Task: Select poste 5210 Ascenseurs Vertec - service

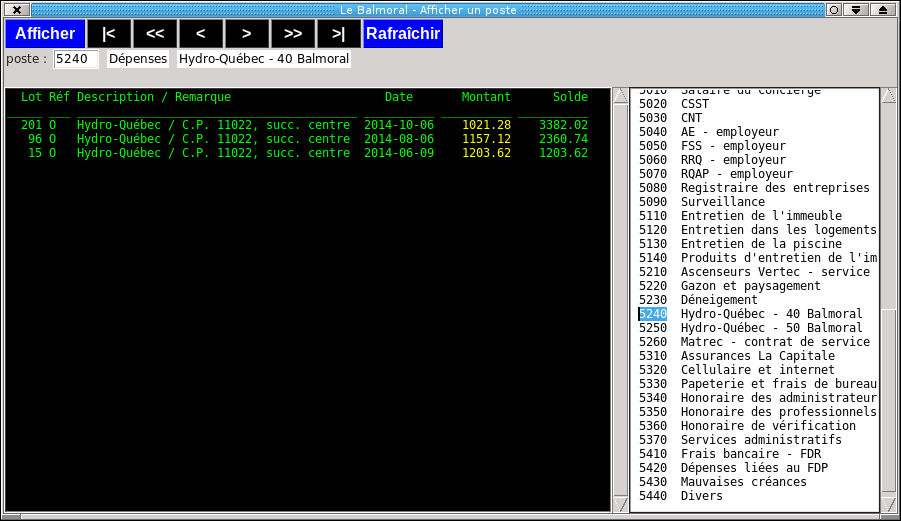Action: 755,272
